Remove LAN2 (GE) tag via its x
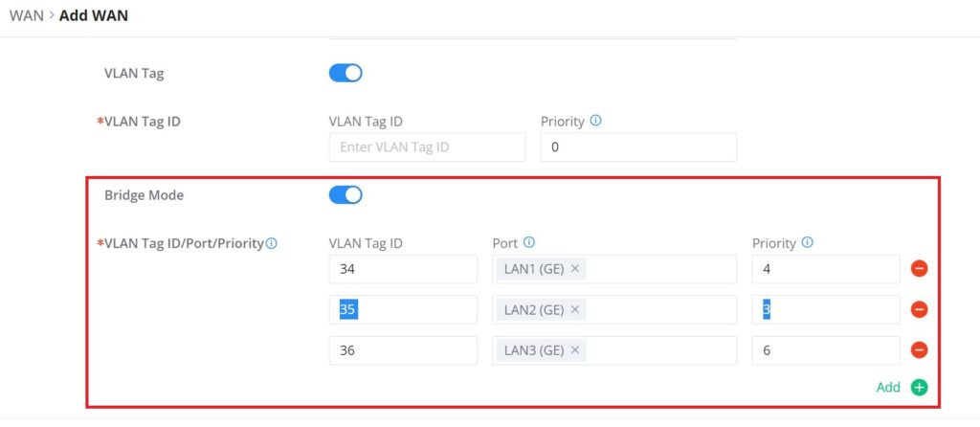The image size is (980, 427). point(575,309)
